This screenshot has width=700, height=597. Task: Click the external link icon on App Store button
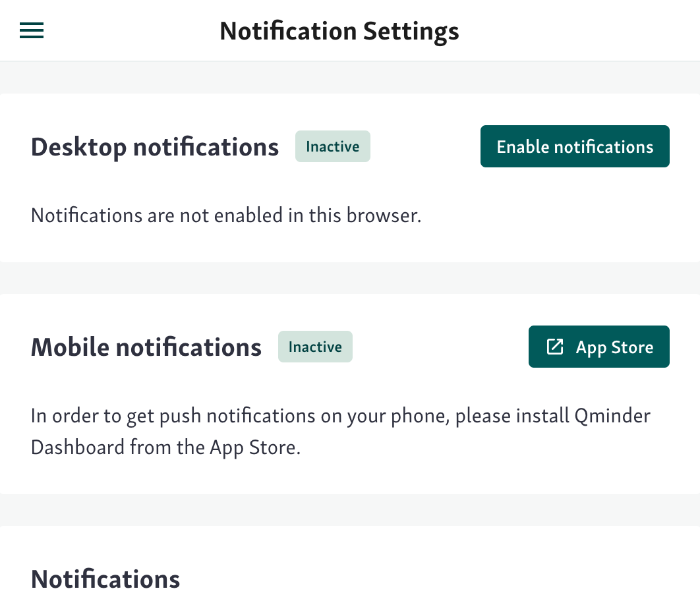555,347
